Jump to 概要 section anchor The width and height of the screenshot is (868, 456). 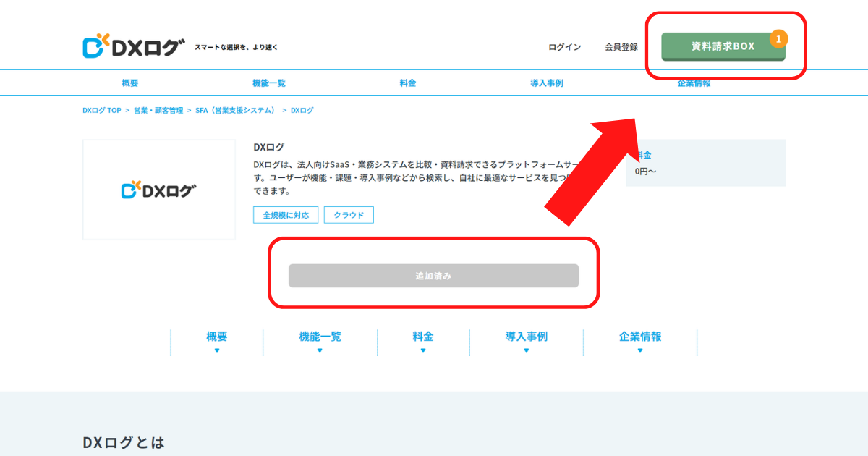(x=217, y=337)
